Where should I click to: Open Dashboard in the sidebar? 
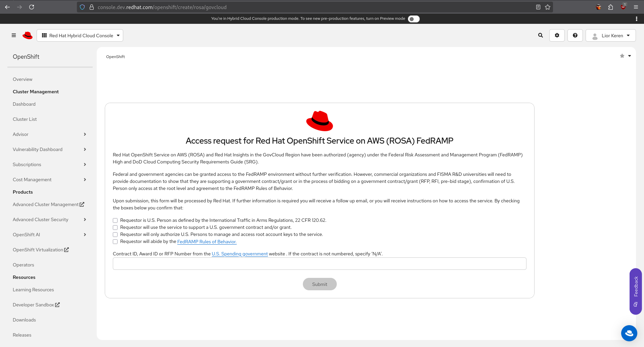coord(24,104)
